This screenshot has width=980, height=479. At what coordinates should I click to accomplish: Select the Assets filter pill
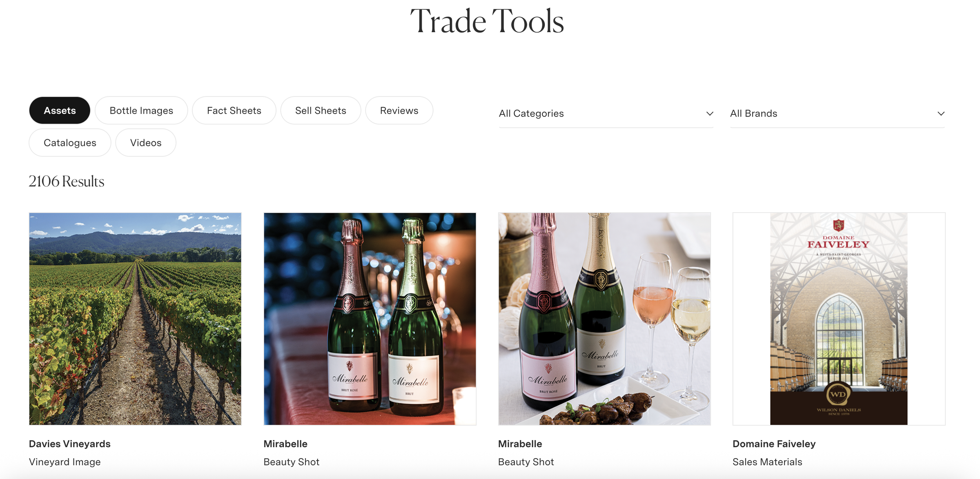60,111
